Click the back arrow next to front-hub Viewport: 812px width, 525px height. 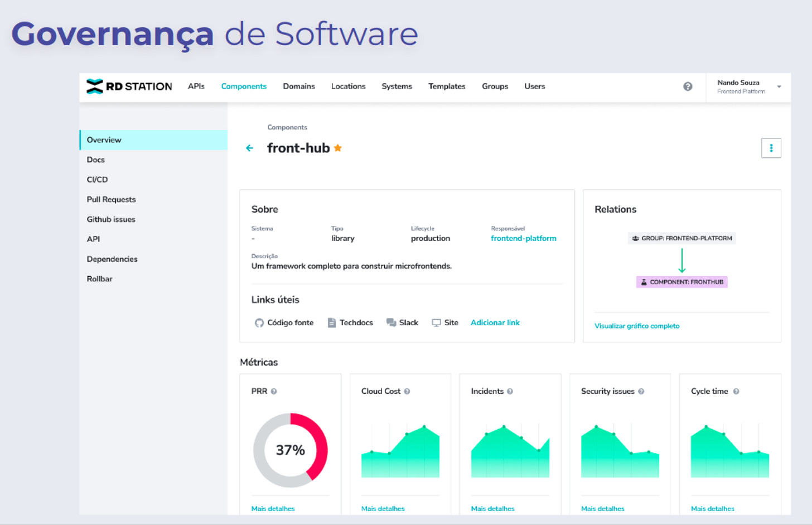click(x=250, y=148)
